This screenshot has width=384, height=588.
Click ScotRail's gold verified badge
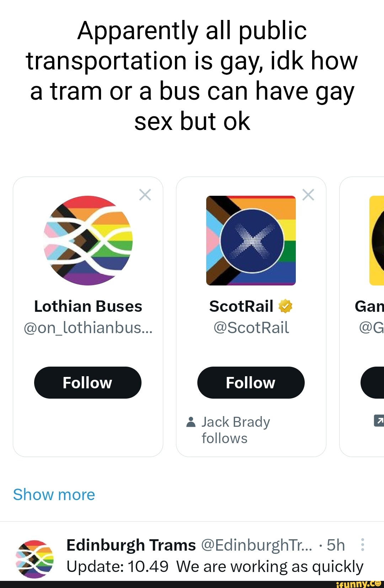[x=285, y=306]
